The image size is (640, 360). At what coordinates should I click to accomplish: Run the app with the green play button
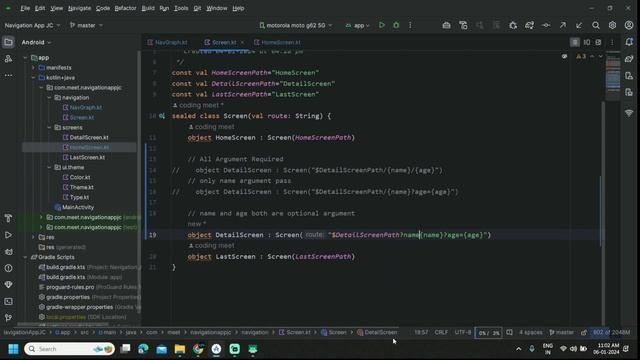[x=382, y=25]
